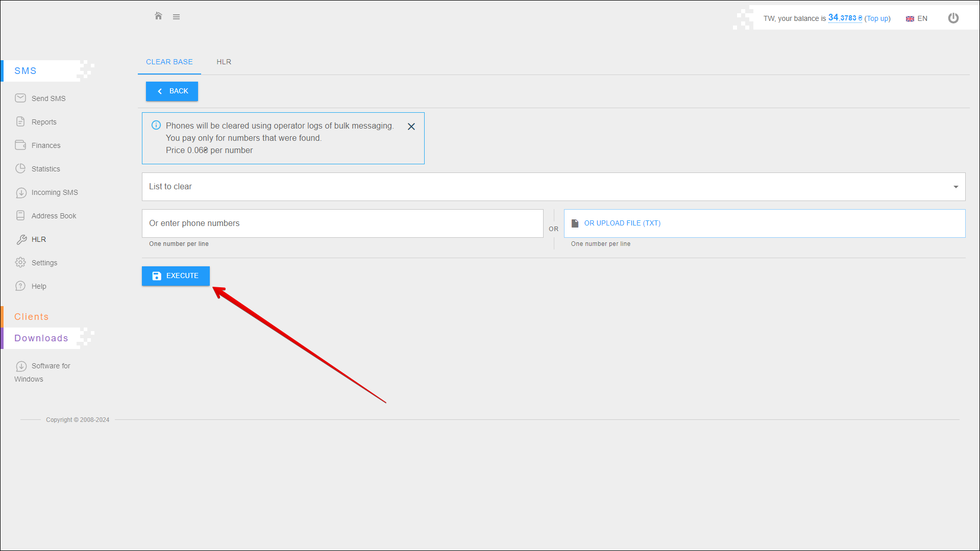This screenshot has height=551, width=980.
Task: Switch to the HLR tab
Action: click(x=224, y=62)
